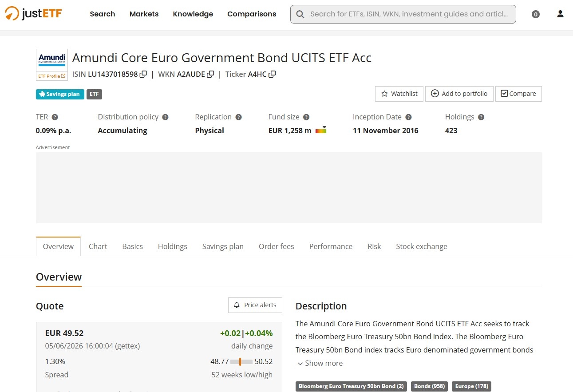Open the user account icon
The width and height of the screenshot is (573, 392).
pos(560,14)
